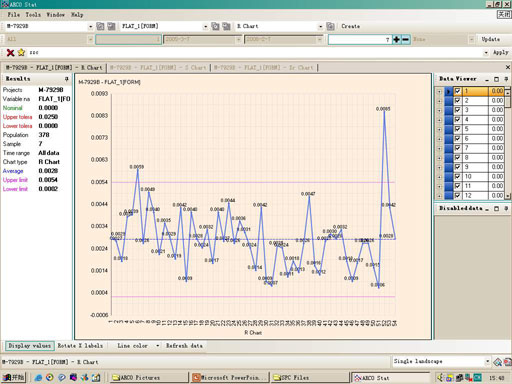This screenshot has width=512, height=384.
Task: Uncheck data row 3 in Data Viewer
Action: [x=458, y=110]
